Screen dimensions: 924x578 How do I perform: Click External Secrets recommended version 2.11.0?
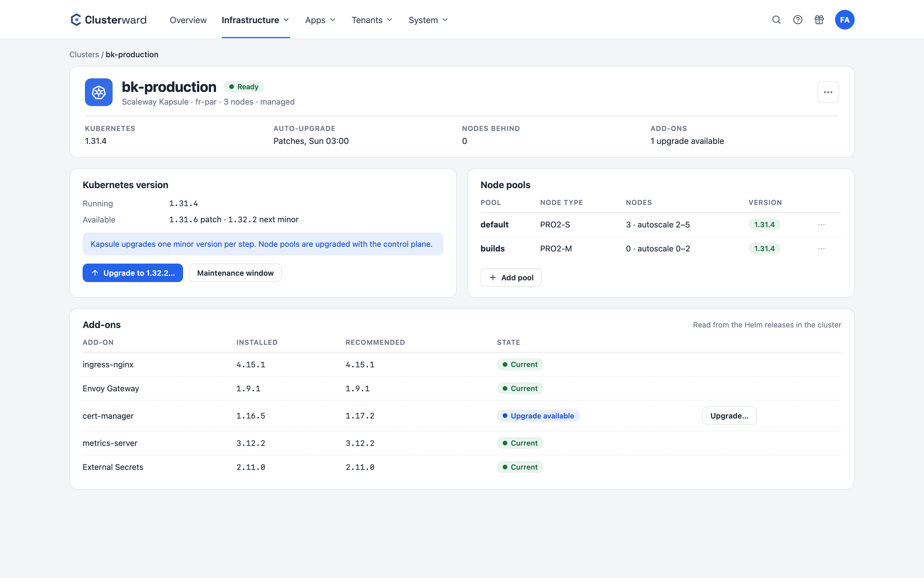(x=360, y=468)
